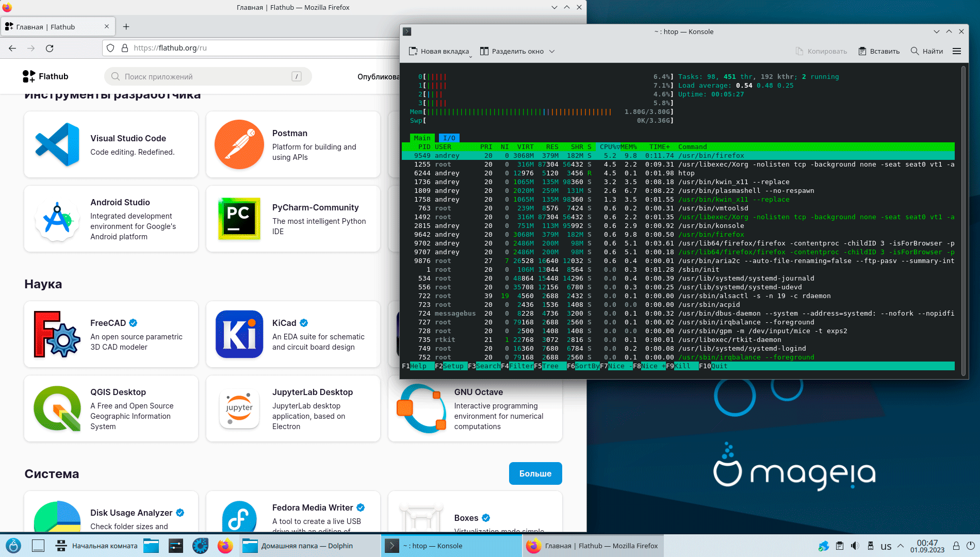Click the volume icon in system tray

[x=855, y=546]
